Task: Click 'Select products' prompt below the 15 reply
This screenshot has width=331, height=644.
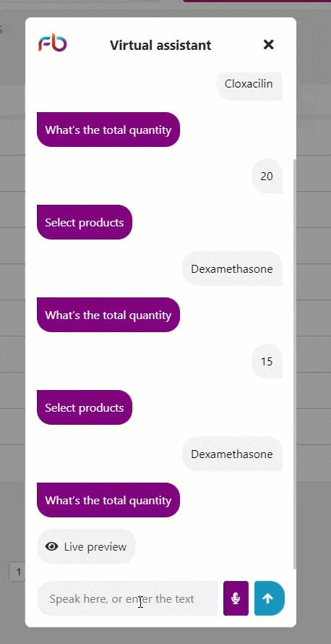Action: [85, 407]
